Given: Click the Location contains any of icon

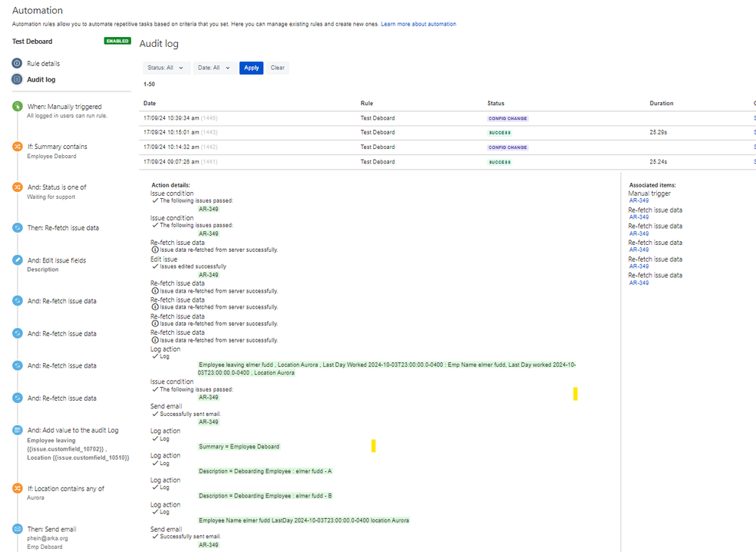Looking at the screenshot, I should pyautogui.click(x=17, y=488).
